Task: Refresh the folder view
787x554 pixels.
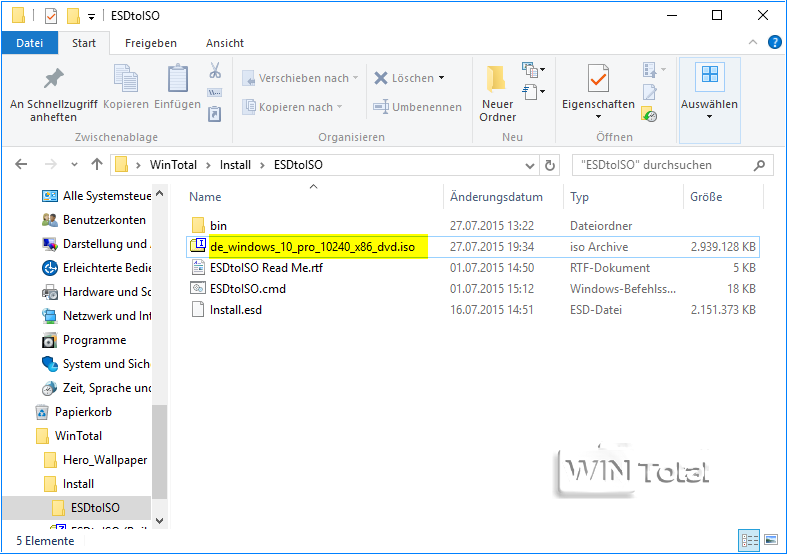Action: coord(550,165)
